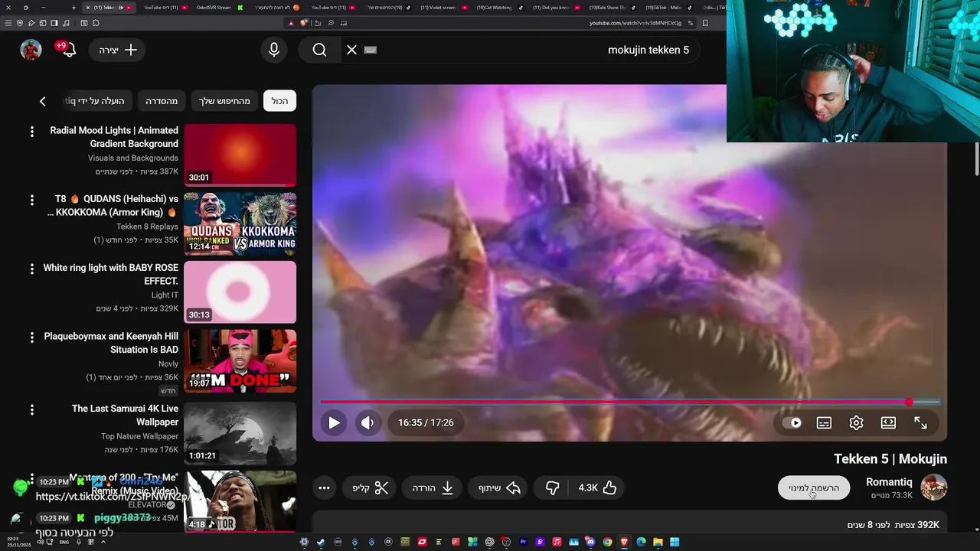Toggle the autoplay switch in the player

coord(792,422)
